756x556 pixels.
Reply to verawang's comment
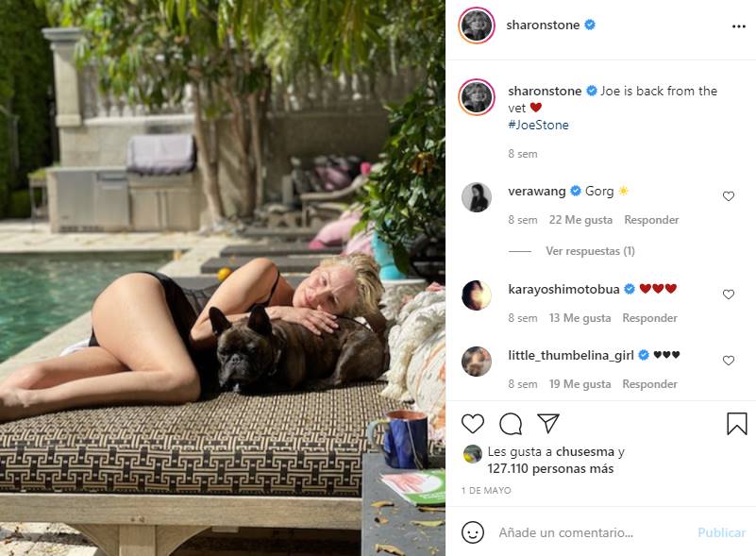click(x=651, y=220)
